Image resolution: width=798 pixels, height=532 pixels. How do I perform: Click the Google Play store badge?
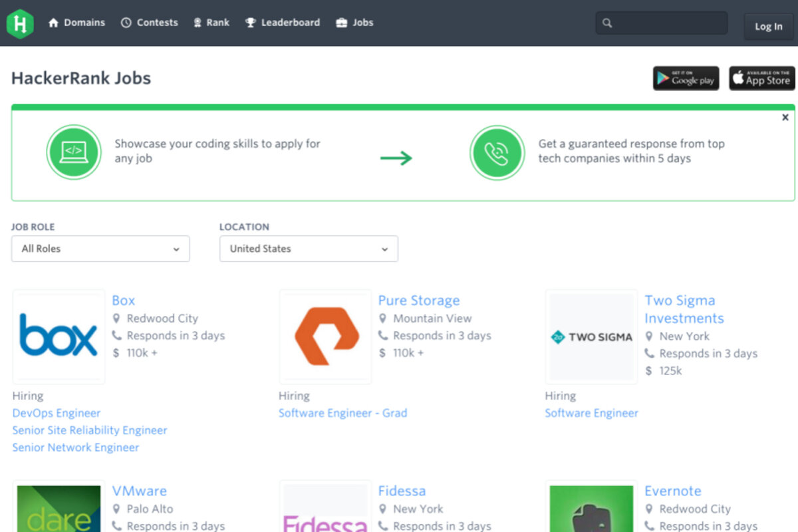coord(686,78)
